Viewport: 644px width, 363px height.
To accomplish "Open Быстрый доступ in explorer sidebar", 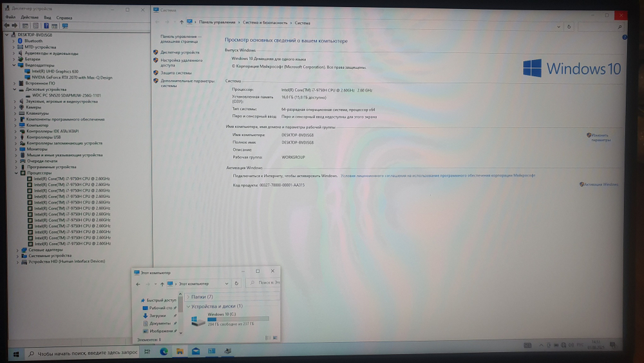I will [x=161, y=300].
